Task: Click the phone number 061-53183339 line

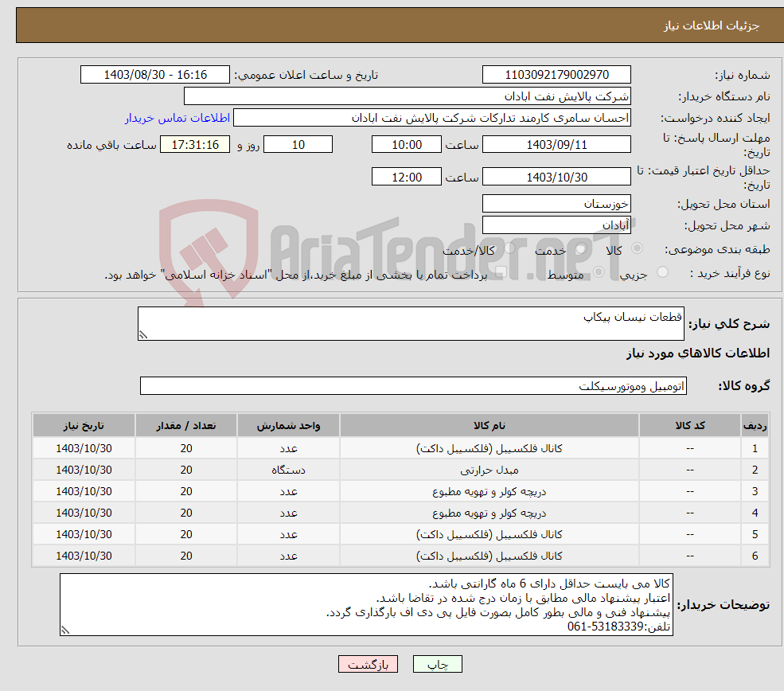Action: [x=618, y=627]
